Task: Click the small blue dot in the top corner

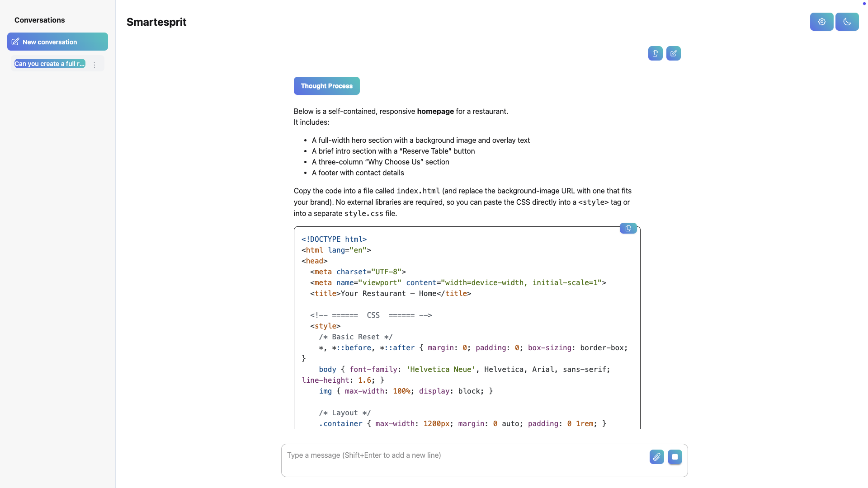Action: [x=864, y=4]
